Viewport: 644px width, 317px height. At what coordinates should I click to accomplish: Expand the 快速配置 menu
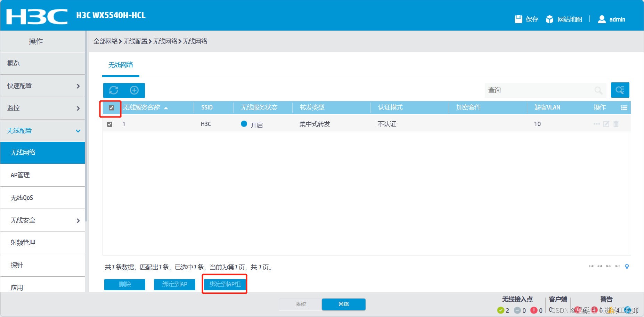[x=42, y=86]
